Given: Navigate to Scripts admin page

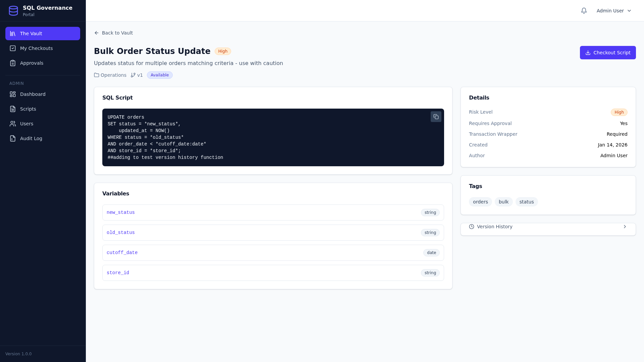Looking at the screenshot, I should (28, 109).
